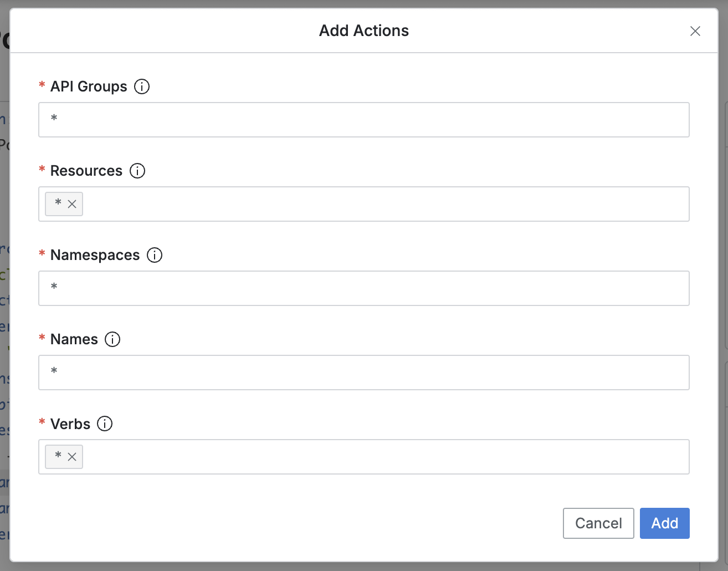Click the blue Add button
728x571 pixels.
coord(664,523)
